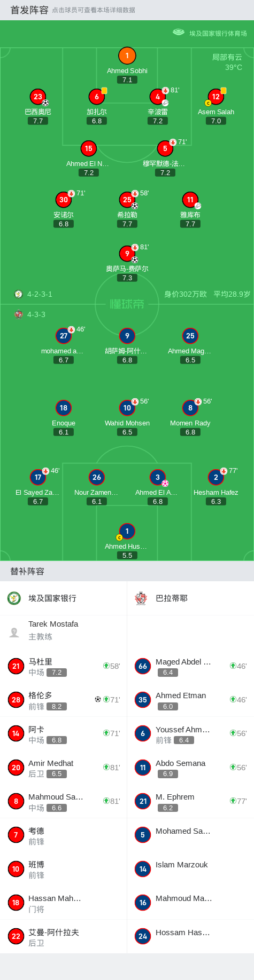Select player number 23 巴西奥尼 icon
The image size is (254, 980).
point(38,97)
